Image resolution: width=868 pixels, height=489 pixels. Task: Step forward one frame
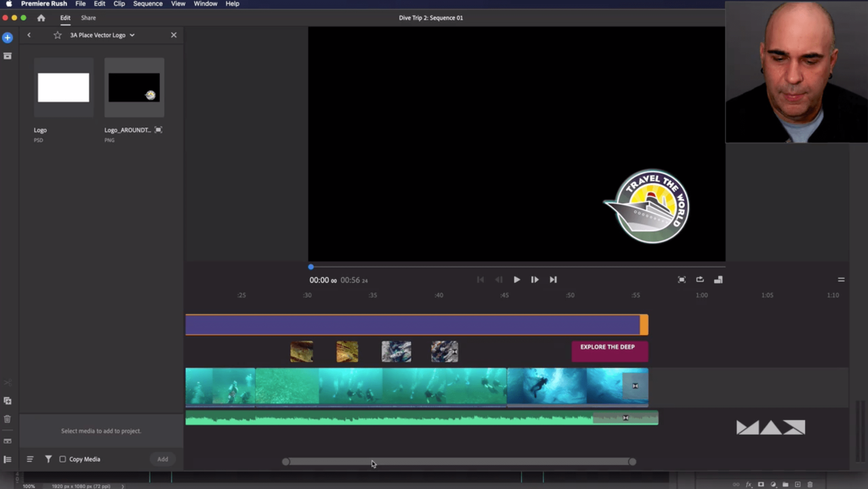[534, 279]
